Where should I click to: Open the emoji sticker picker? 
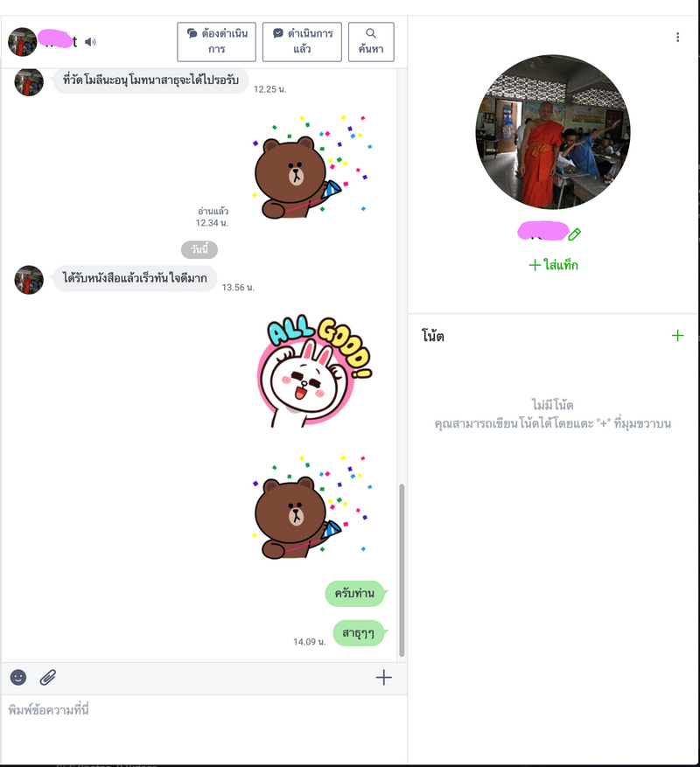click(18, 677)
